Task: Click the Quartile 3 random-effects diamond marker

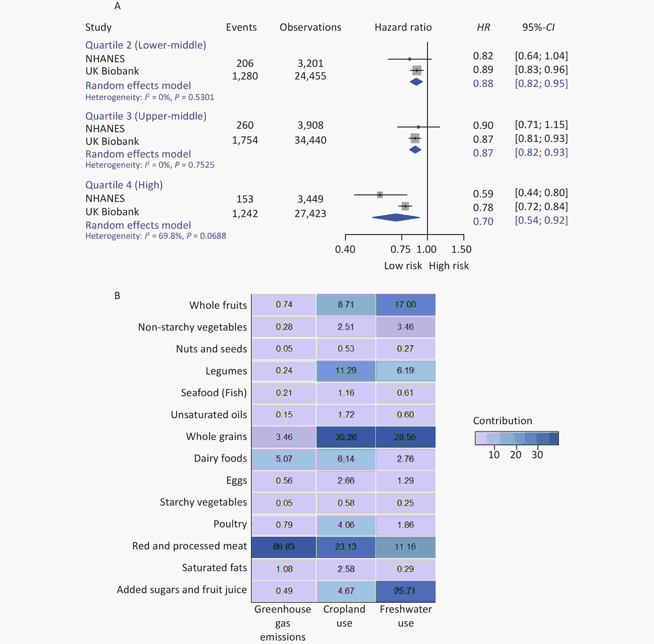Action: point(415,149)
